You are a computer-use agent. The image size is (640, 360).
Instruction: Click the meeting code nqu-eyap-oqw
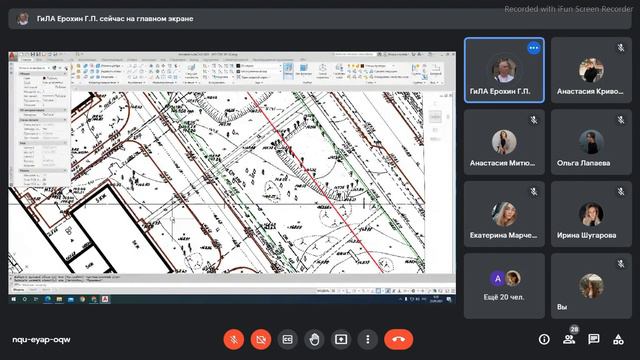point(41,340)
